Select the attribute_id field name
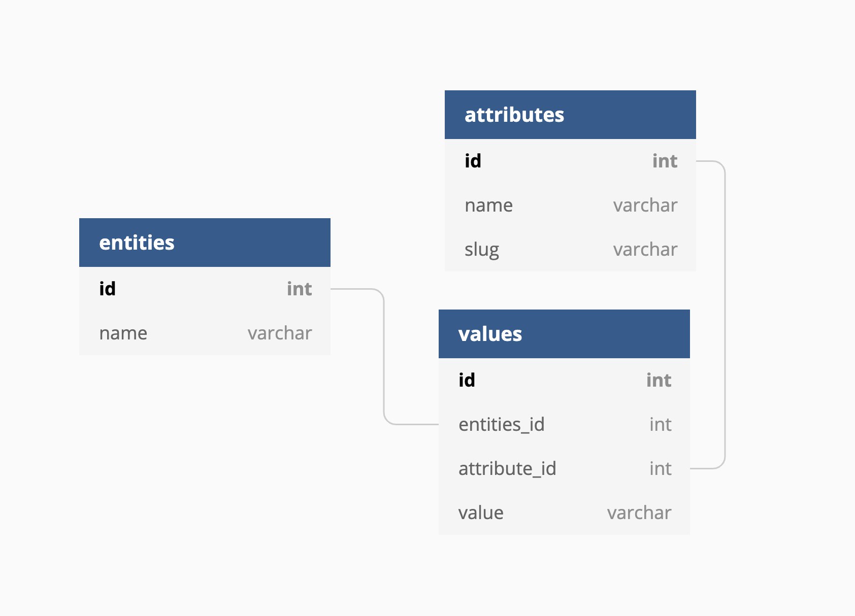The image size is (855, 616). click(x=507, y=468)
